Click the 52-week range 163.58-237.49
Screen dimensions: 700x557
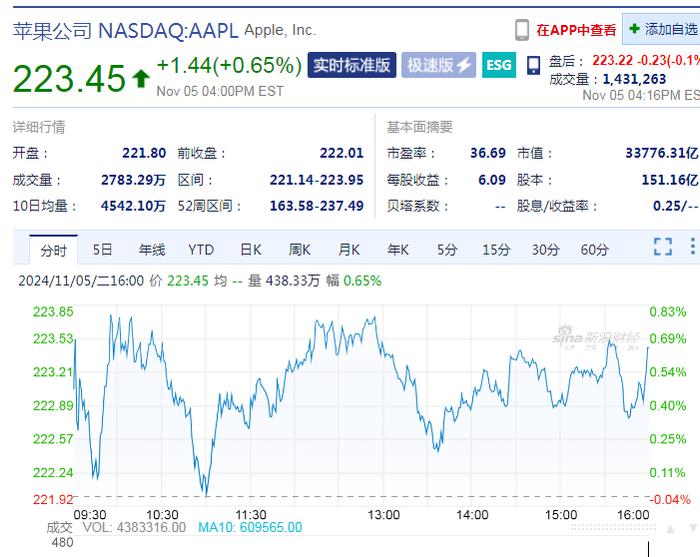click(317, 206)
